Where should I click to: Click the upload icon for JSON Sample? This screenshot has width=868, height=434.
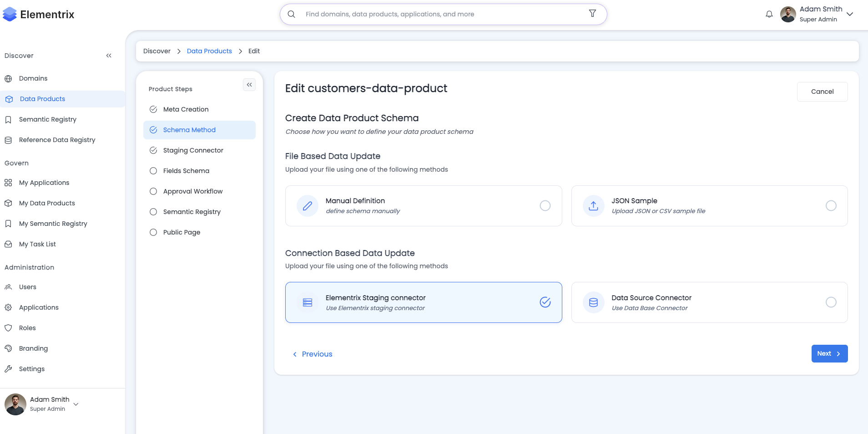coord(593,206)
